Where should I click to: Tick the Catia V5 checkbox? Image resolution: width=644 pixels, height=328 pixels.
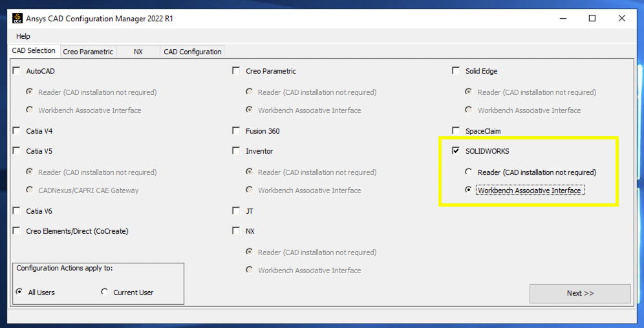pos(16,151)
